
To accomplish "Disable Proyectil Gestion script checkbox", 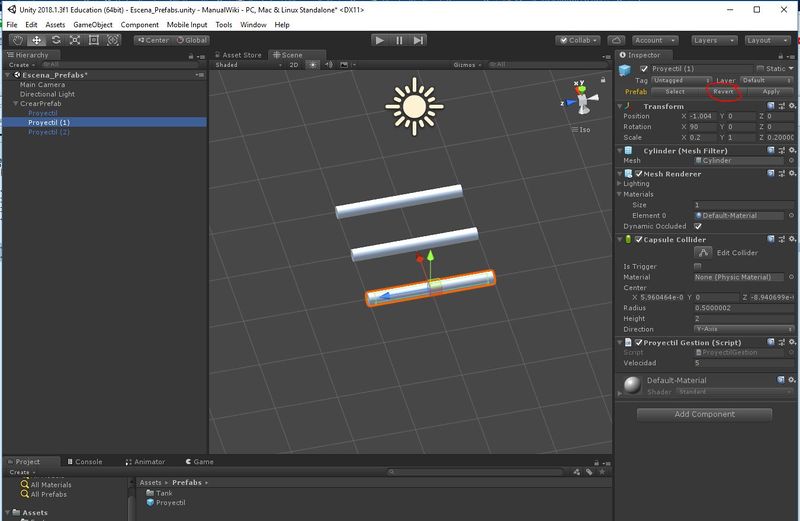I will pyautogui.click(x=638, y=342).
